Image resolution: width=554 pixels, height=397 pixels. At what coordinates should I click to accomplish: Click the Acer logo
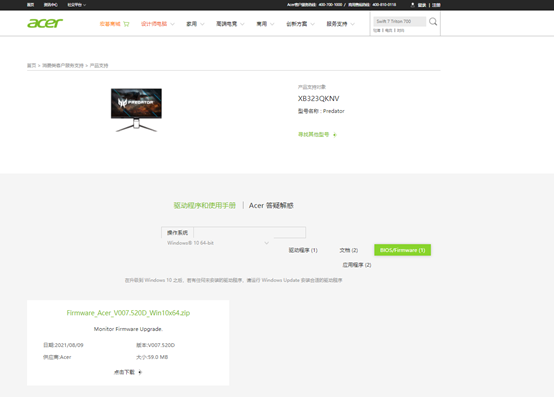tap(45, 23)
